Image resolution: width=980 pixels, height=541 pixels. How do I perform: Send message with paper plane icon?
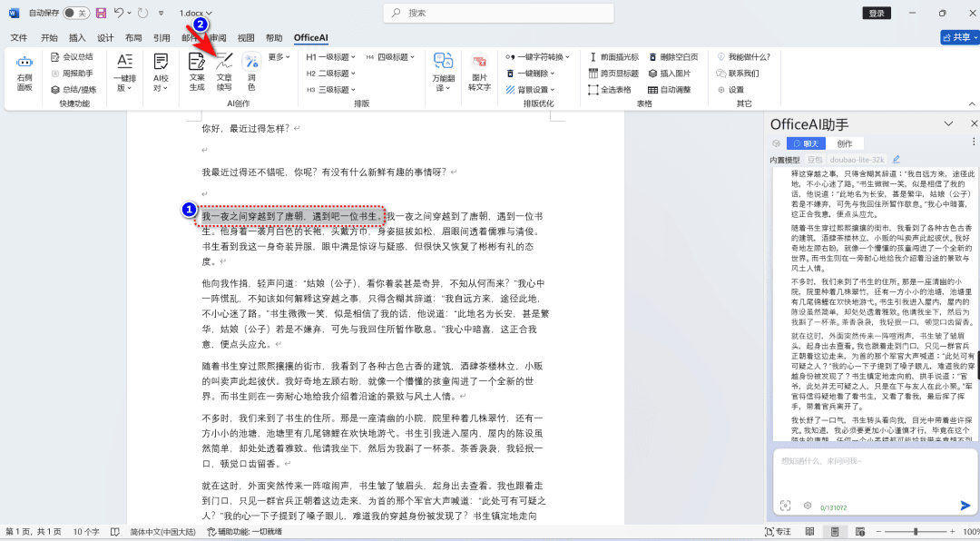(x=965, y=506)
